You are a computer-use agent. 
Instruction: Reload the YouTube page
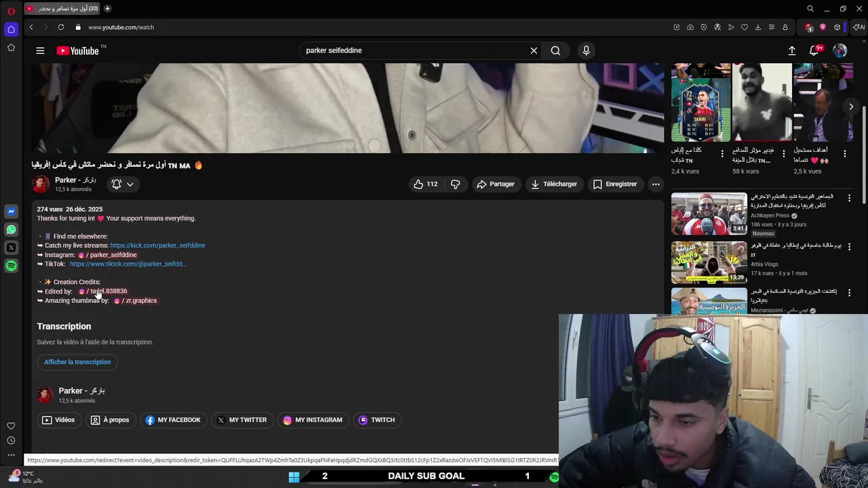point(61,27)
